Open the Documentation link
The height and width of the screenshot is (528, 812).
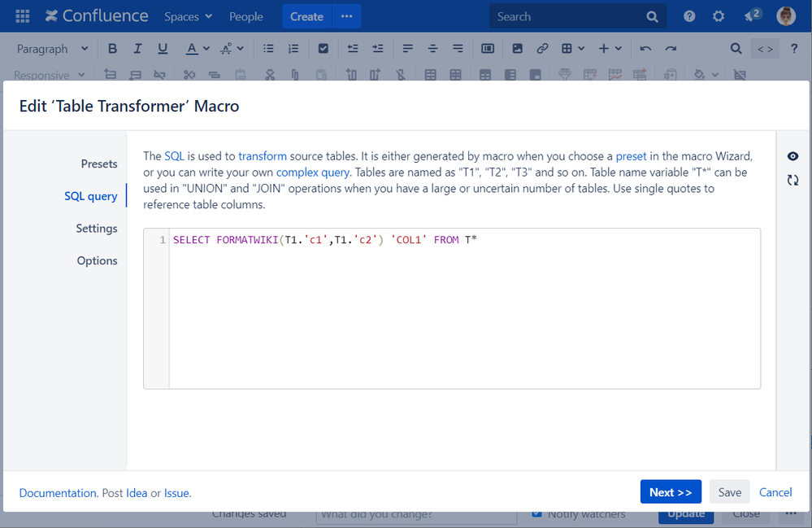(x=58, y=493)
